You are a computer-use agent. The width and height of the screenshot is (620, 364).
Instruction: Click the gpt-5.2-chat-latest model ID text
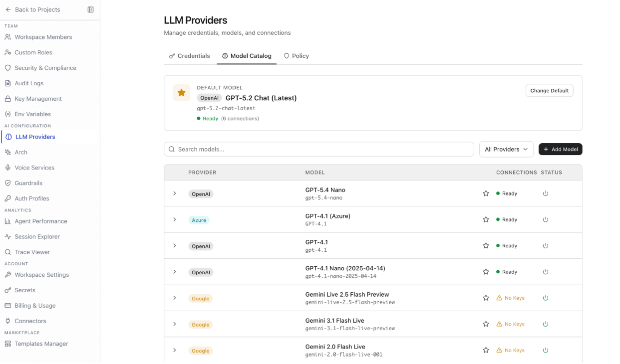pos(226,108)
